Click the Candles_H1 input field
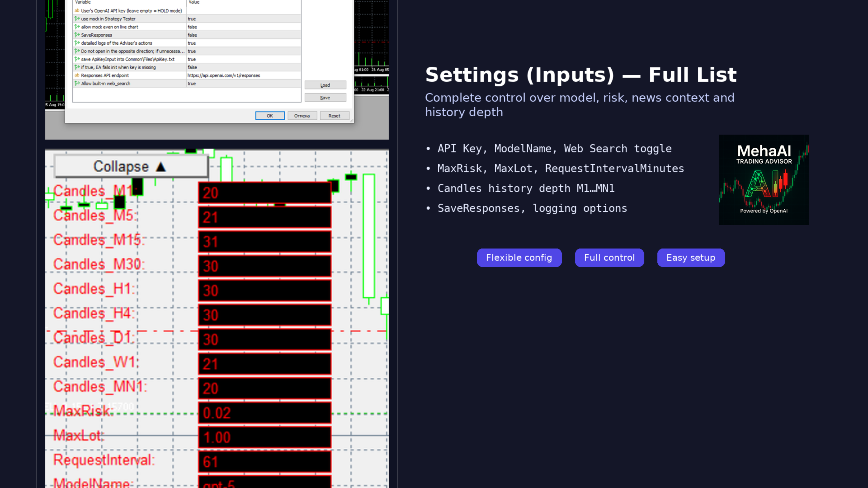The image size is (868, 488). click(x=264, y=291)
